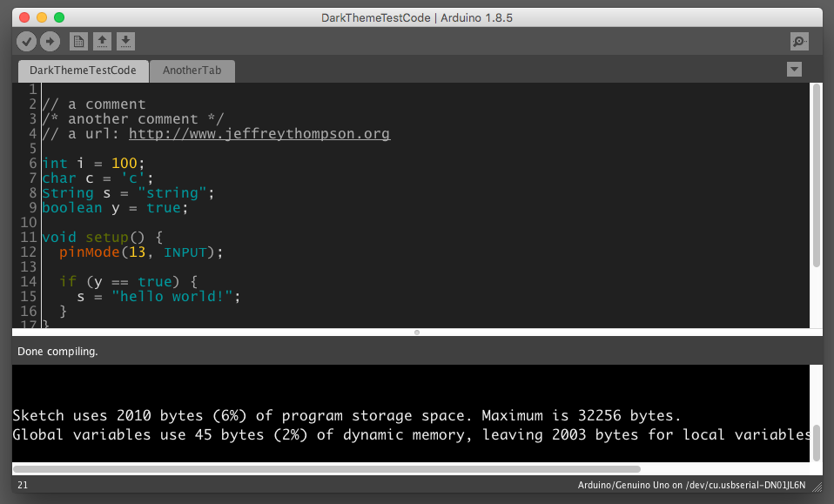
Task: Click the console vertical scrollbar
Action: [816, 442]
